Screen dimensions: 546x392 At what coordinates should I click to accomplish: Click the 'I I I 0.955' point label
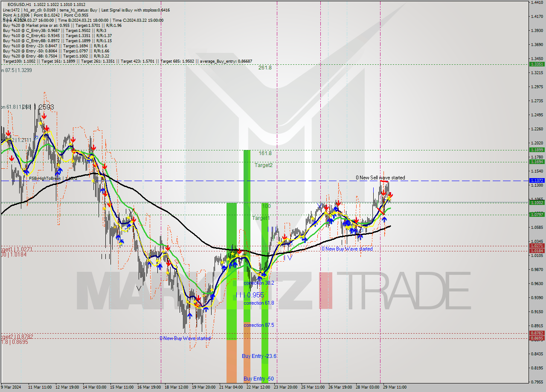click(250, 295)
